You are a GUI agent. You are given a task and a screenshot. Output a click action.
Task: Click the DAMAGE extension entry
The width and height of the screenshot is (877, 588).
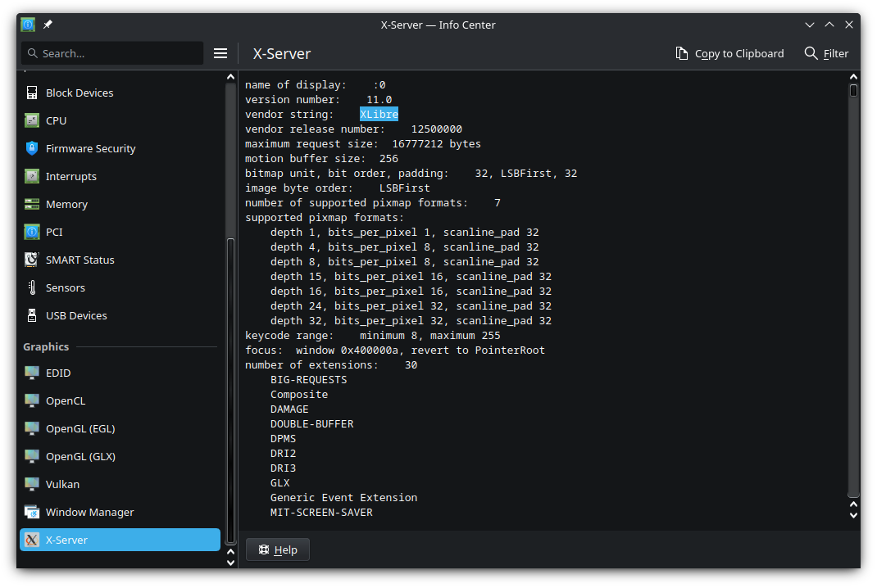(289, 409)
